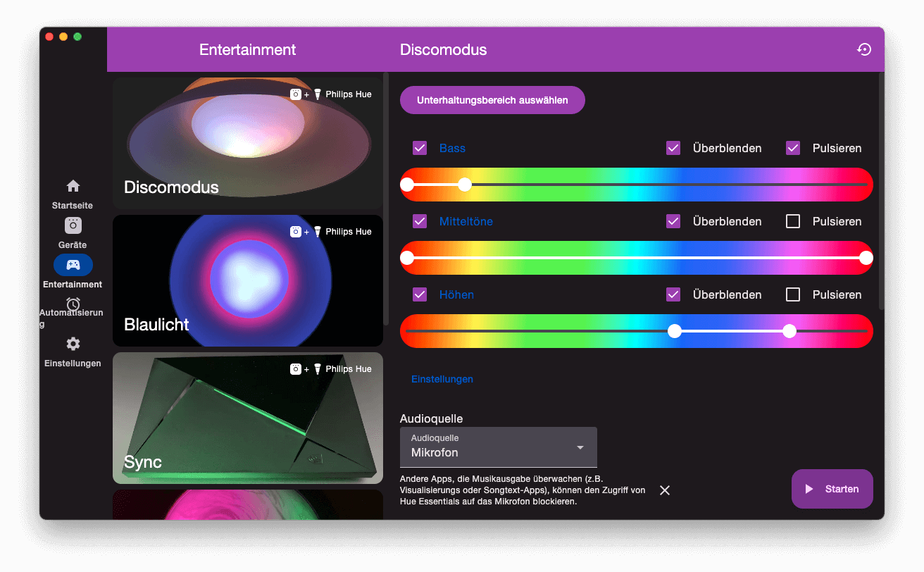This screenshot has width=924, height=572.
Task: Click the left handle of Höhen color slider
Action: tap(675, 331)
